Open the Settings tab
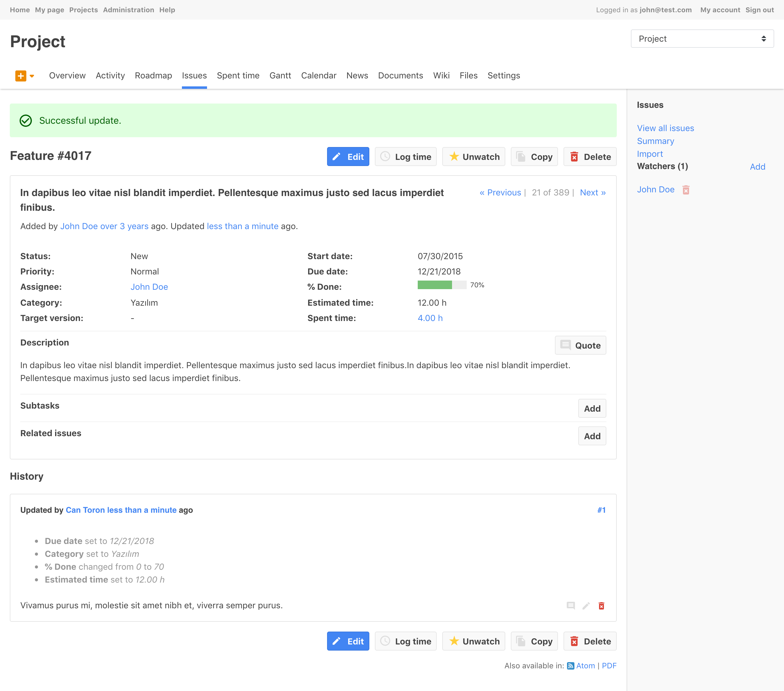 pos(503,76)
